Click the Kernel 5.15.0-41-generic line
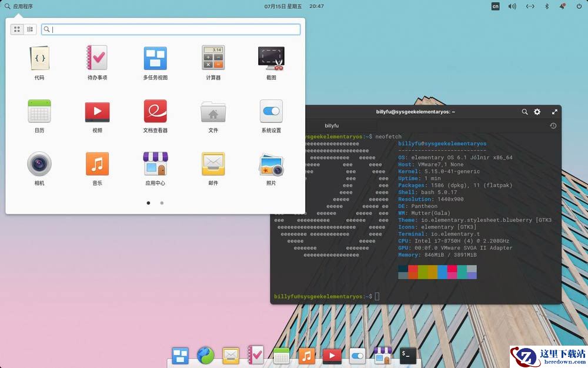Viewport: 588px width, 368px height. click(x=439, y=171)
